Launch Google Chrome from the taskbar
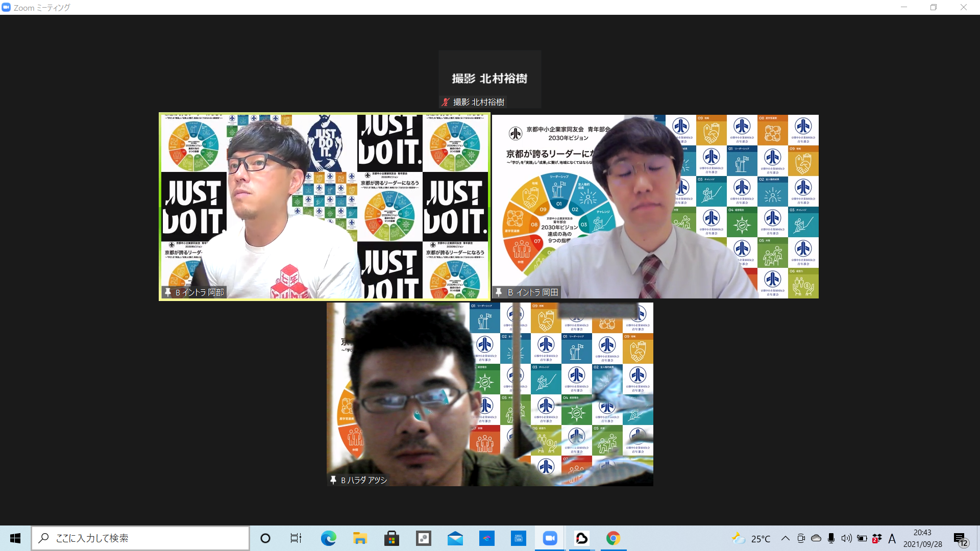980x551 pixels. (613, 538)
